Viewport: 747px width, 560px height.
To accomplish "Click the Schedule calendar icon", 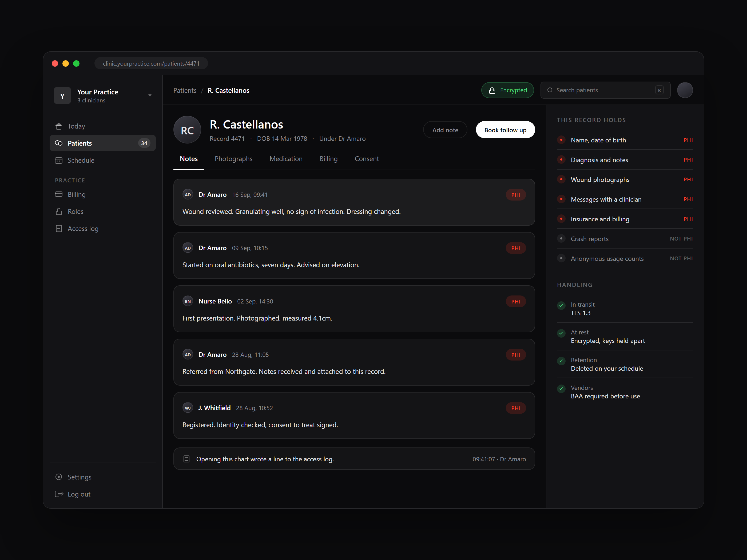I will point(59,160).
